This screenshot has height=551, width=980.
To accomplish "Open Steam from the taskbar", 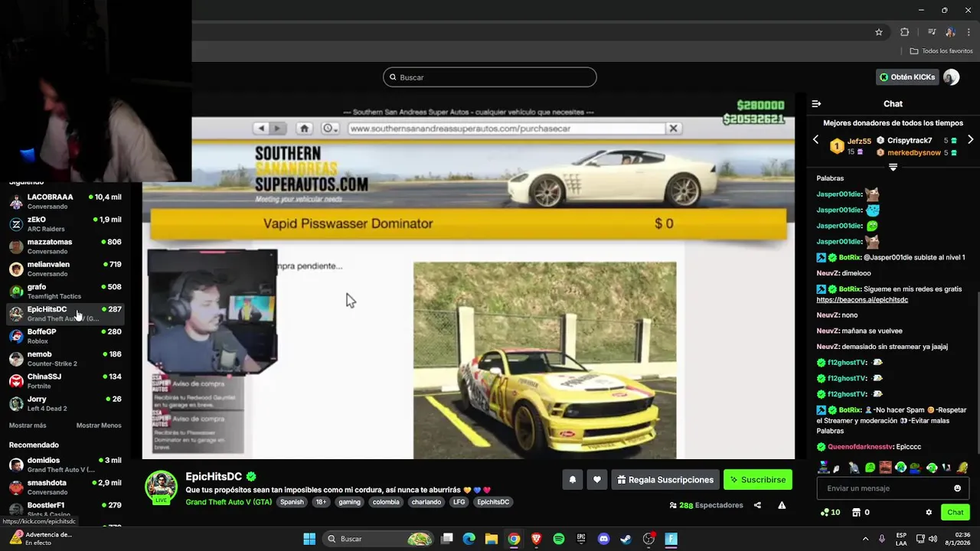I will point(626,539).
